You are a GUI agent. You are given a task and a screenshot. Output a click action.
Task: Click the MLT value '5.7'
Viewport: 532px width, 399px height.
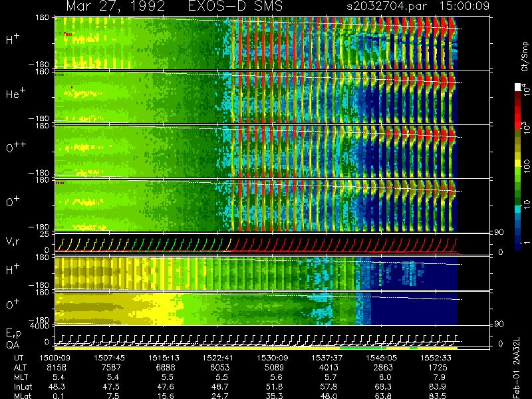pyautogui.click(x=331, y=377)
